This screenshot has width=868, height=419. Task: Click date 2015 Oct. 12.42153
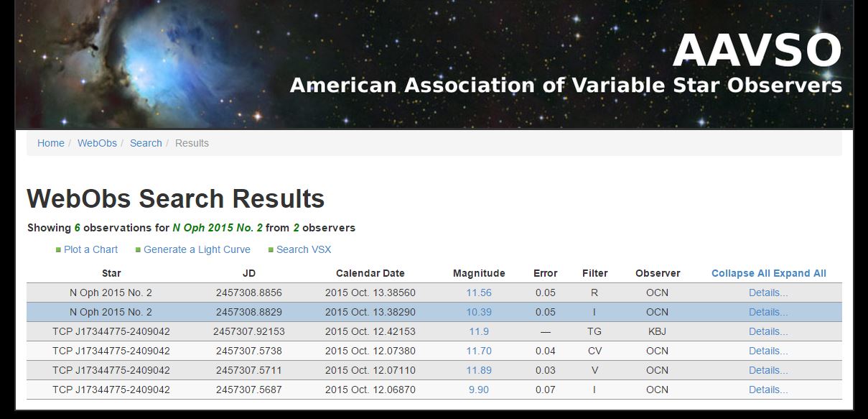tap(370, 331)
